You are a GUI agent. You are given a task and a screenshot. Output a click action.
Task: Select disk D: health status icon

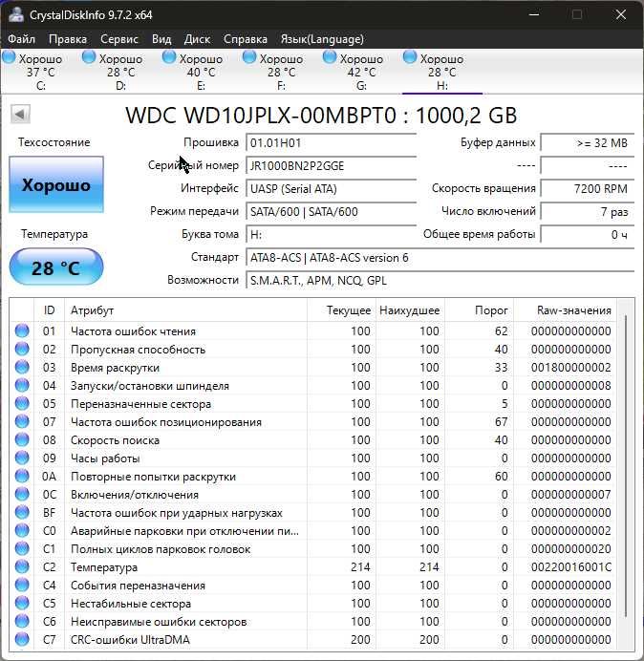[x=89, y=57]
